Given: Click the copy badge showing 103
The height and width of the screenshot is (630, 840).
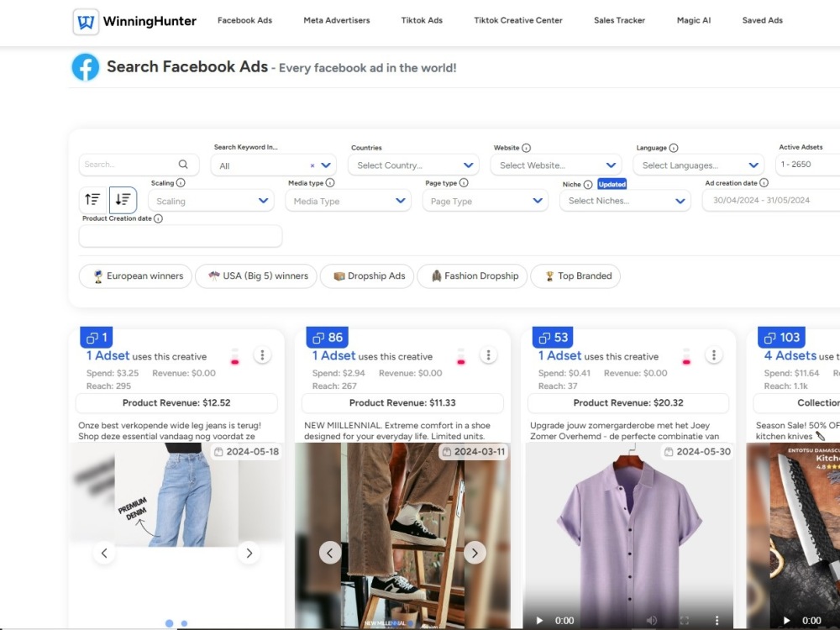Looking at the screenshot, I should pyautogui.click(x=781, y=338).
